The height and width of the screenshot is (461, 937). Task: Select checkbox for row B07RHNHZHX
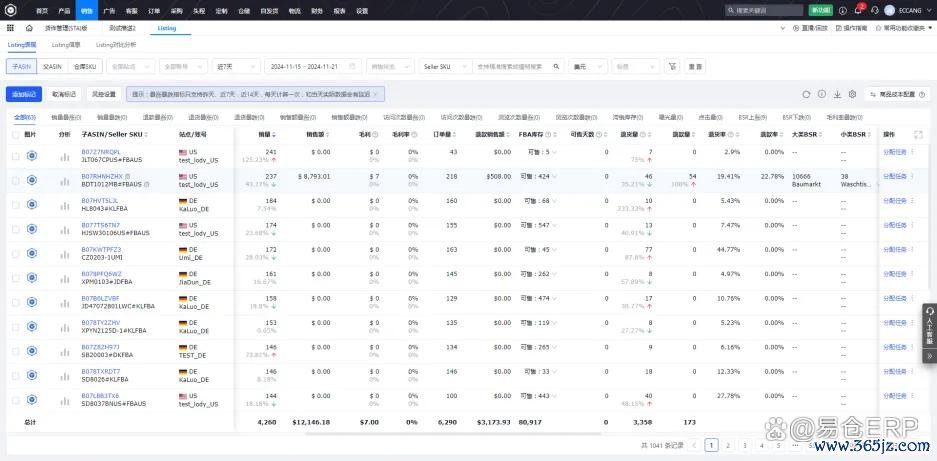[x=16, y=181]
